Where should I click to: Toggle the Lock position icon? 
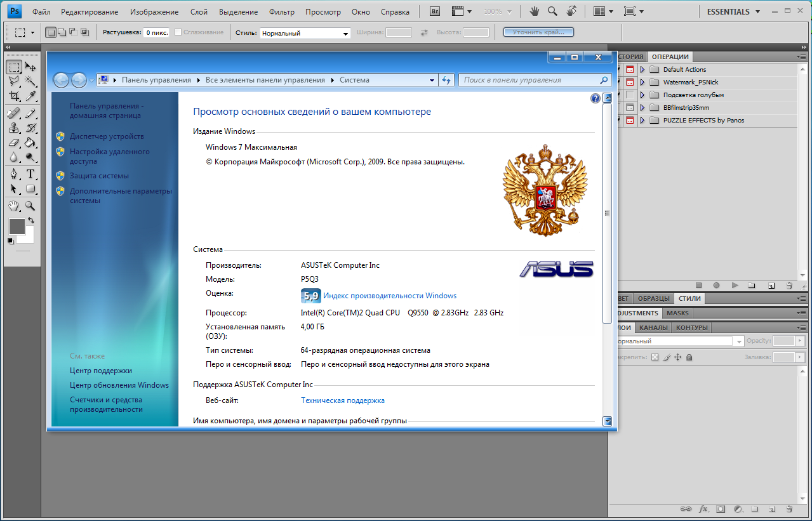[678, 357]
